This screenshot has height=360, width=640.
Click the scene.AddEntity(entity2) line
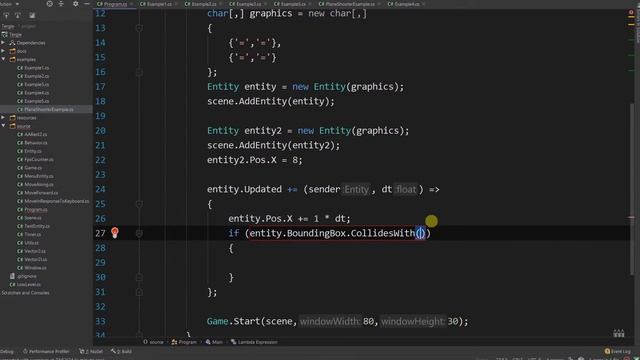pos(273,145)
